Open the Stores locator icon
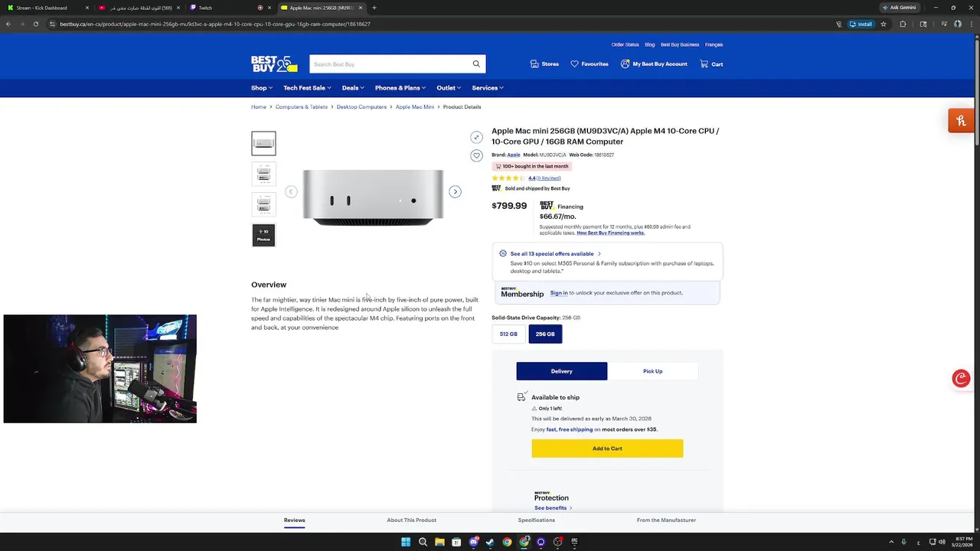This screenshot has height=551, width=980. tap(534, 64)
